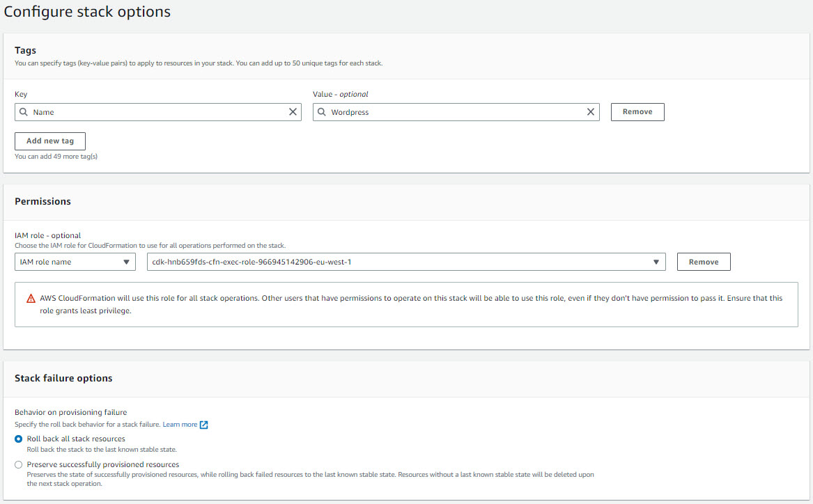Click the external link icon beside Learn more
The height and width of the screenshot is (504, 813).
coord(204,425)
